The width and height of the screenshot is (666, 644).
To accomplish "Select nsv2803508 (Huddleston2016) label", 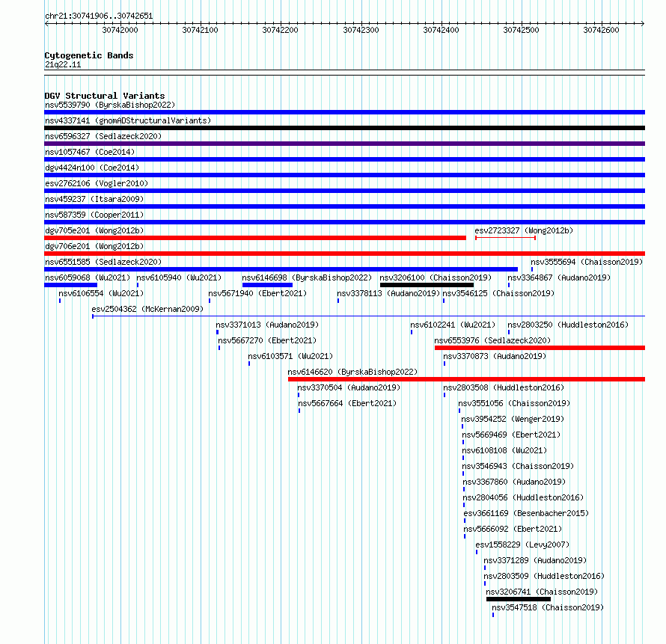I will (504, 387).
